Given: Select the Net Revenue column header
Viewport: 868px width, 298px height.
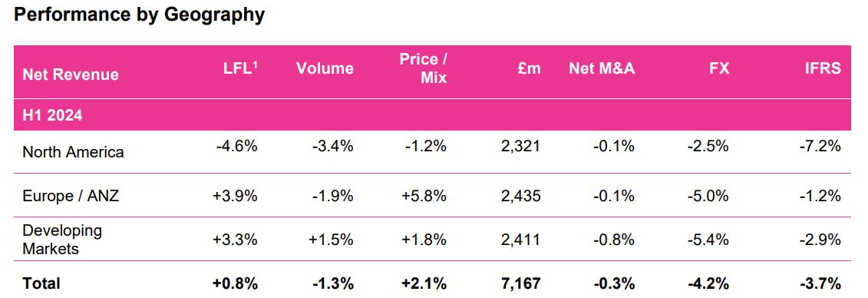Looking at the screenshot, I should click(71, 74).
